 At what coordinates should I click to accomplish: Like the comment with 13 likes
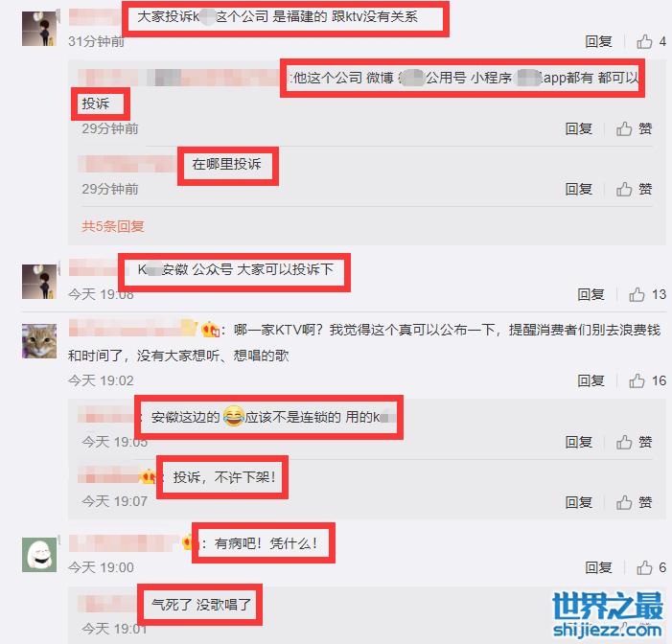(647, 294)
